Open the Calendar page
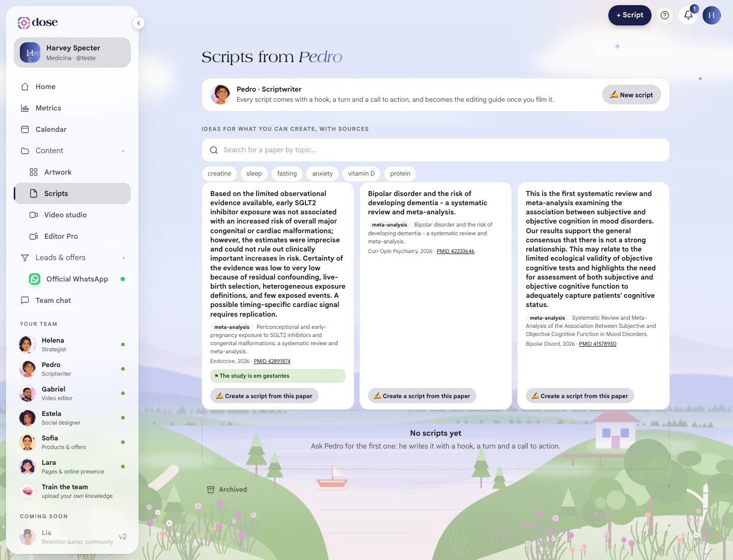 point(72,129)
